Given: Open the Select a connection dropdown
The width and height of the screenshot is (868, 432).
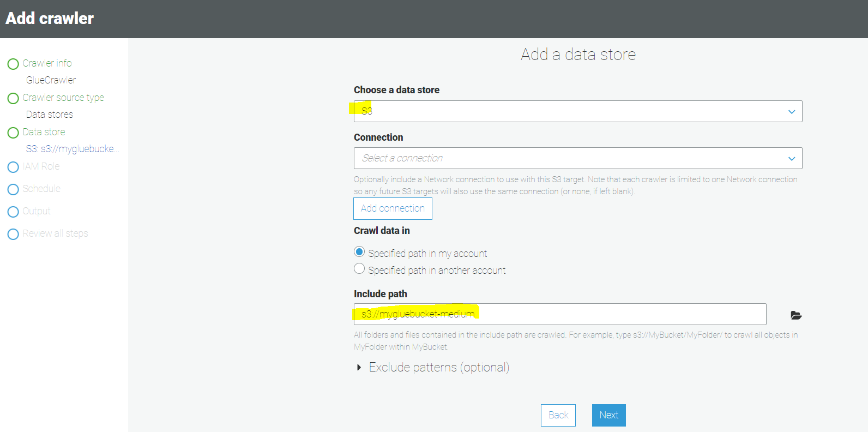Looking at the screenshot, I should tap(577, 158).
